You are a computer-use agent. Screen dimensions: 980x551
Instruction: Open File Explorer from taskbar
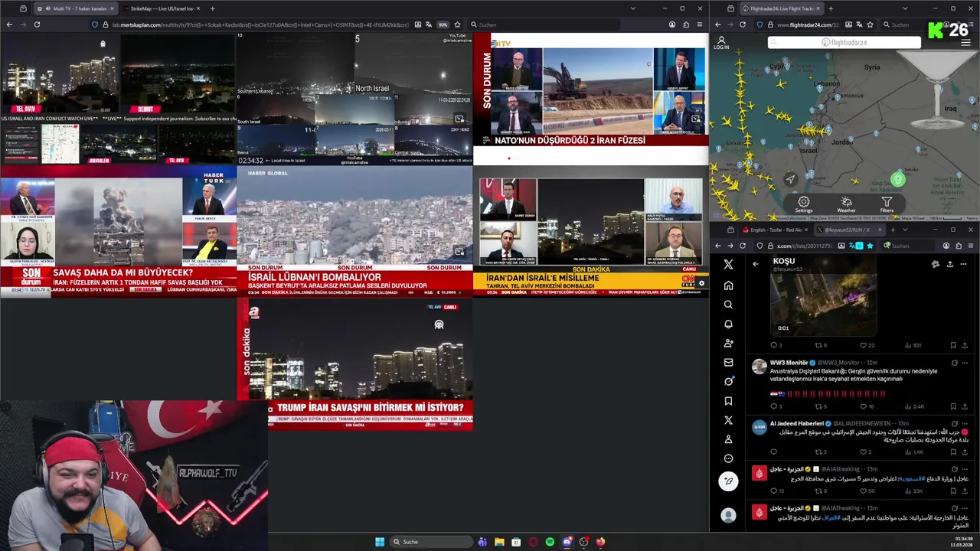499,542
